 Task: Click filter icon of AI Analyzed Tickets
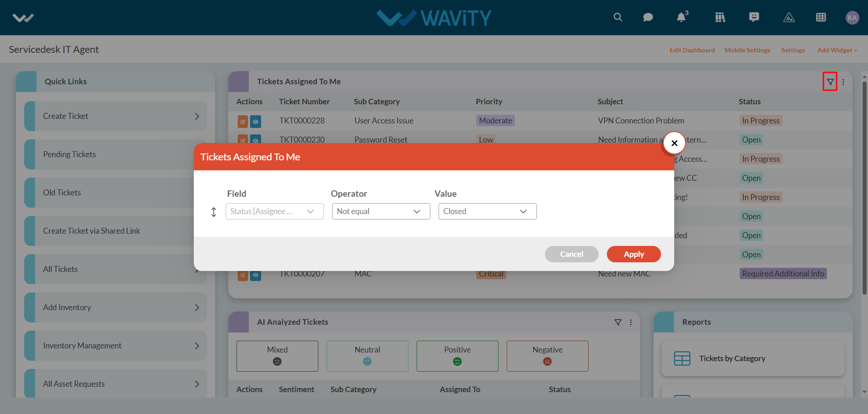coord(618,322)
